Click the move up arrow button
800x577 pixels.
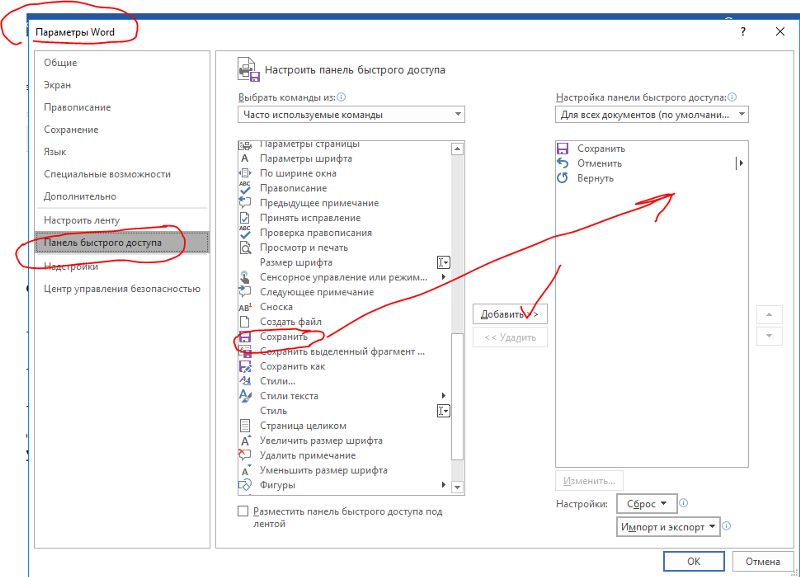[769, 315]
